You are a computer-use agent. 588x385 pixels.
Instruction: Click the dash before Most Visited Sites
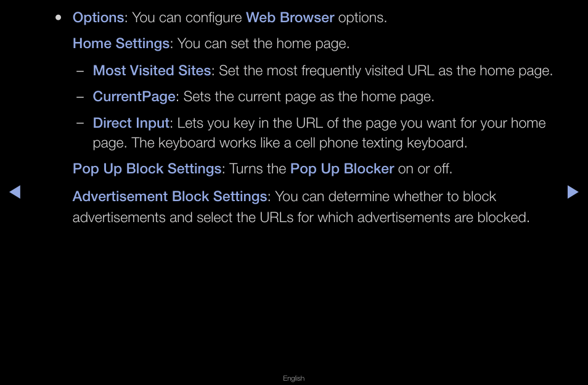80,70
